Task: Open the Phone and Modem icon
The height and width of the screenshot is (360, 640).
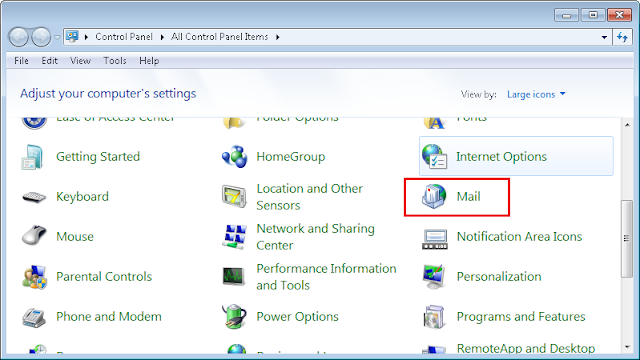Action: pos(34,317)
